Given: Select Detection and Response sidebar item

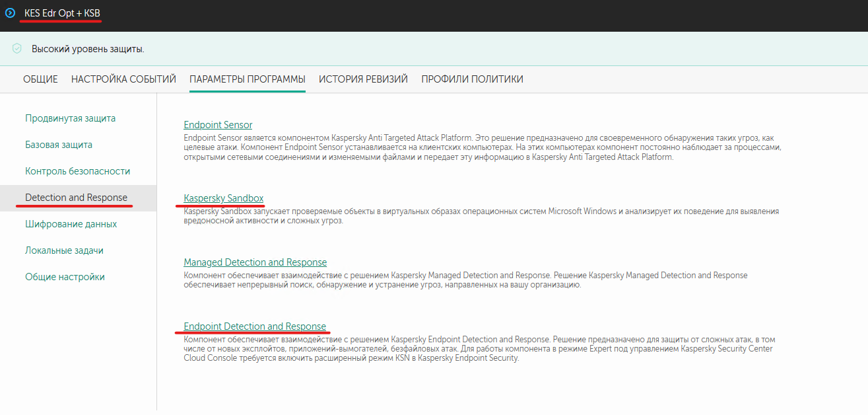Looking at the screenshot, I should (77, 198).
